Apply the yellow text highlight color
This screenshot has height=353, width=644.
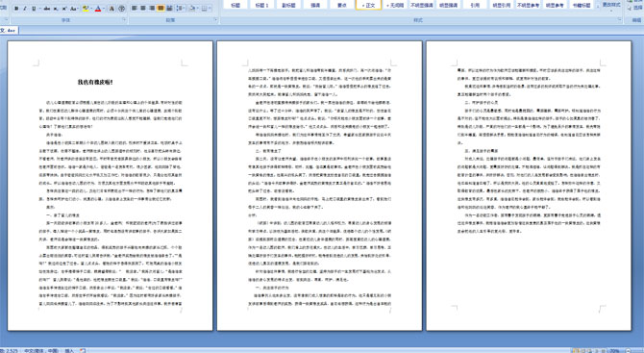point(86,9)
